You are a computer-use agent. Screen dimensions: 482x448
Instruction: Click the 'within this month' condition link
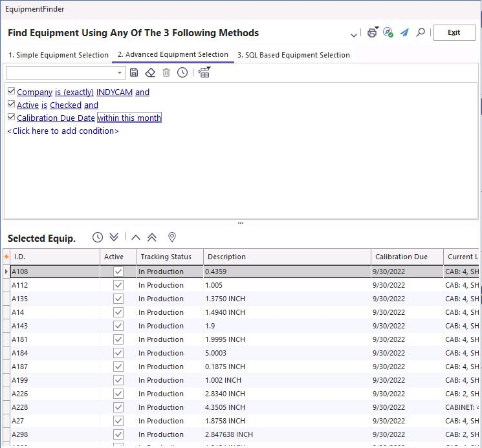click(129, 118)
